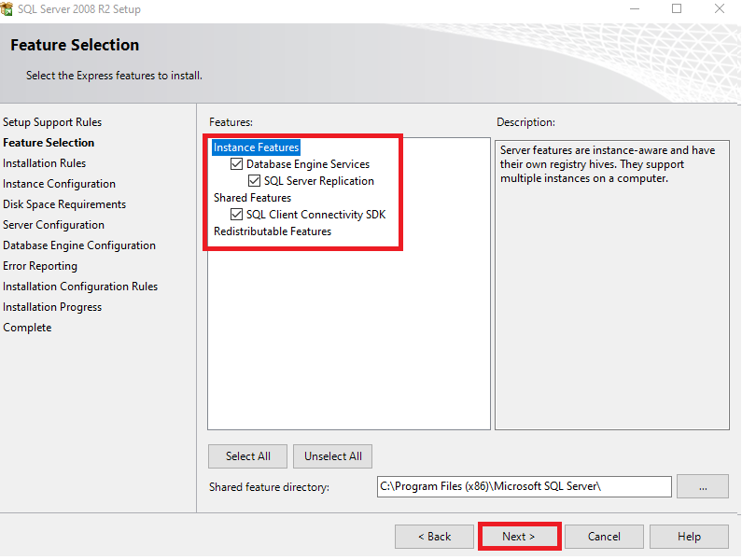Image resolution: width=742 pixels, height=560 pixels.
Task: Select the Server Configuration step
Action: [x=53, y=225]
